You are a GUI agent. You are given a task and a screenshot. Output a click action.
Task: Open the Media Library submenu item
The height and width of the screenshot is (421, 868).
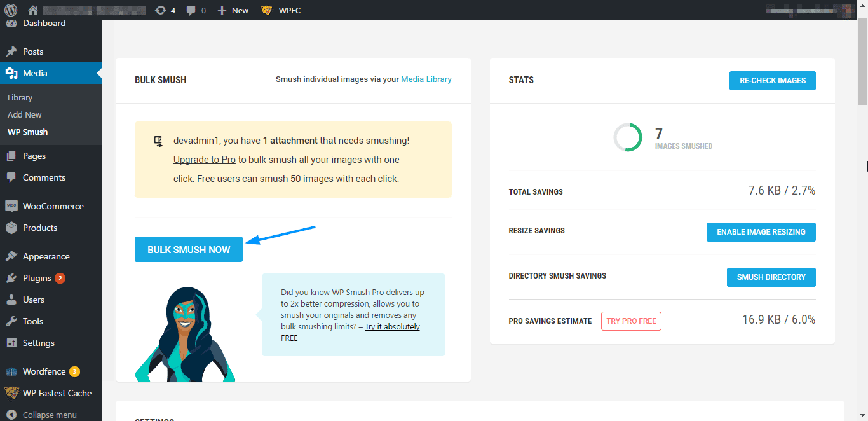[20, 97]
